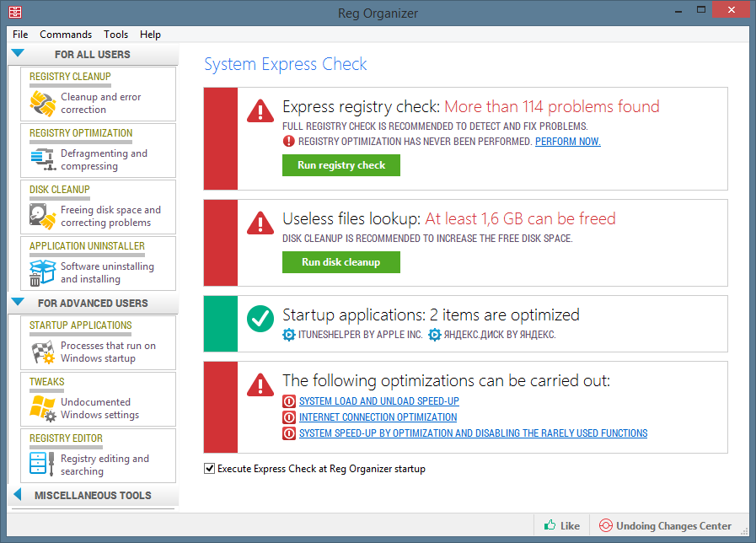Click the Reg Organizer title bar app icon
The width and height of the screenshot is (756, 543).
[x=14, y=13]
